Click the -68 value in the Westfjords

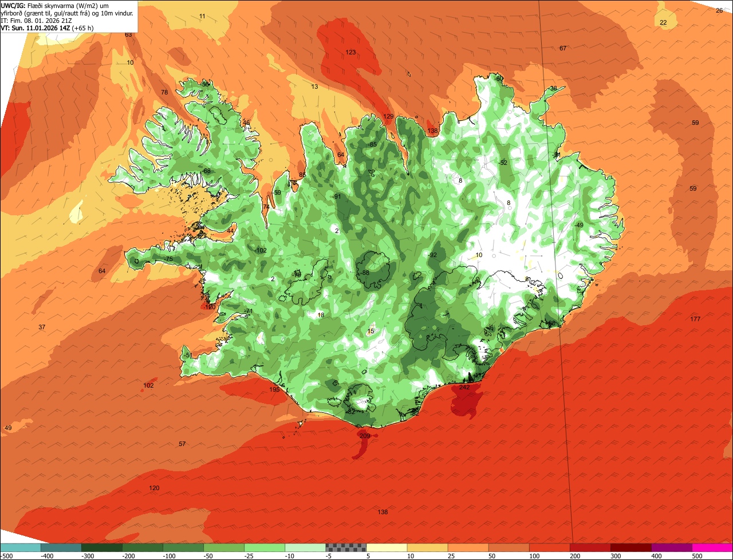[206, 171]
